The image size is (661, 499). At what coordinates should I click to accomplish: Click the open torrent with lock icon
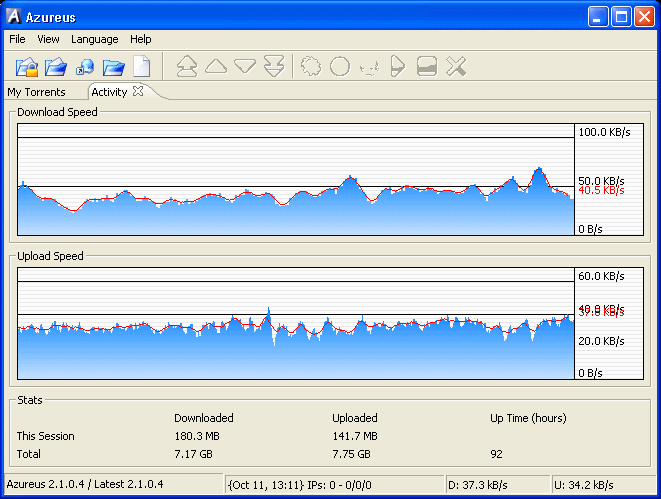click(27, 67)
